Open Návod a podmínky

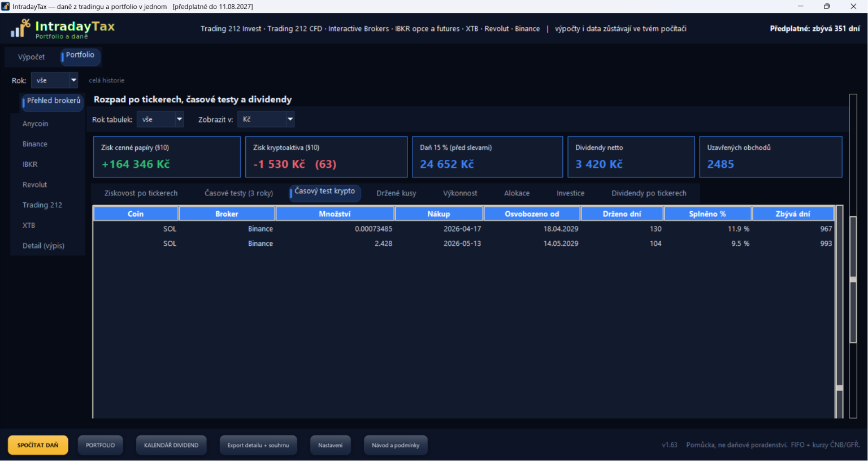[x=396, y=445]
